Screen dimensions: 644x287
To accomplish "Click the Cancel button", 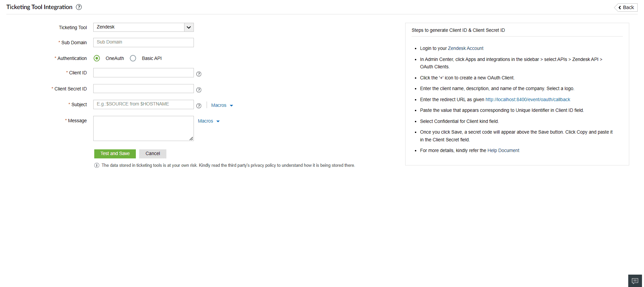I will click(153, 154).
